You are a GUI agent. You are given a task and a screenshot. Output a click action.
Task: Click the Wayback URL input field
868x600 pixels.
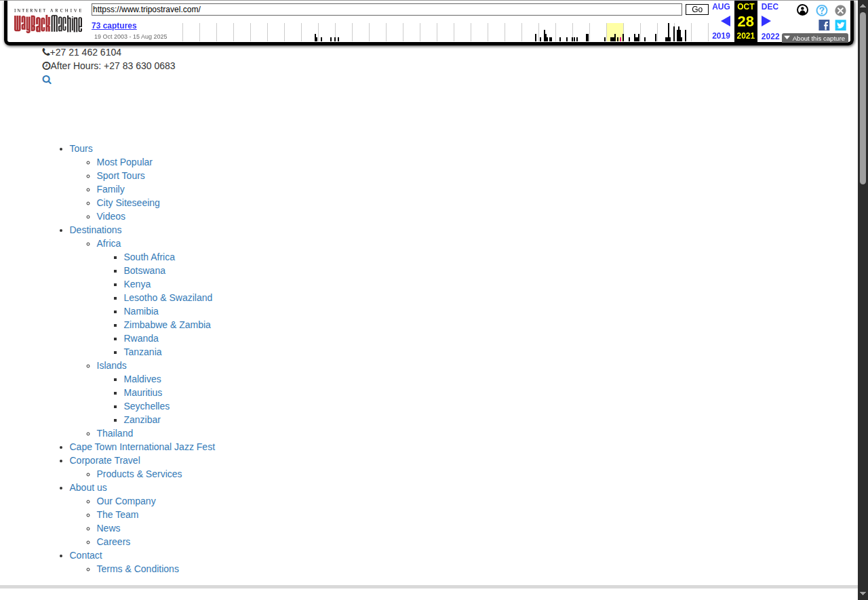tap(387, 9)
